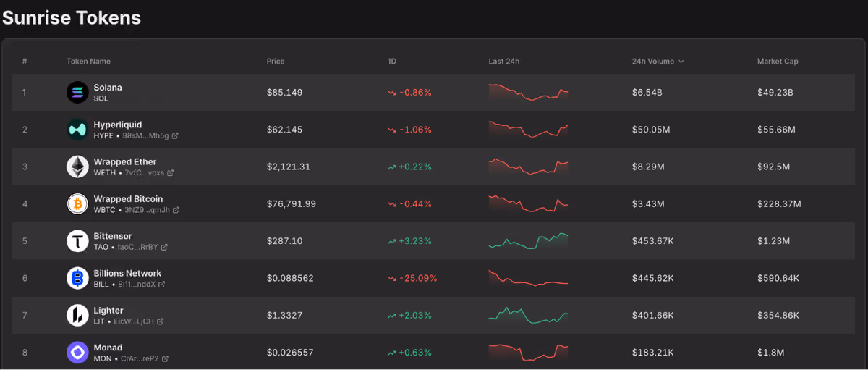
Task: Click the 1D column header
Action: pos(392,62)
